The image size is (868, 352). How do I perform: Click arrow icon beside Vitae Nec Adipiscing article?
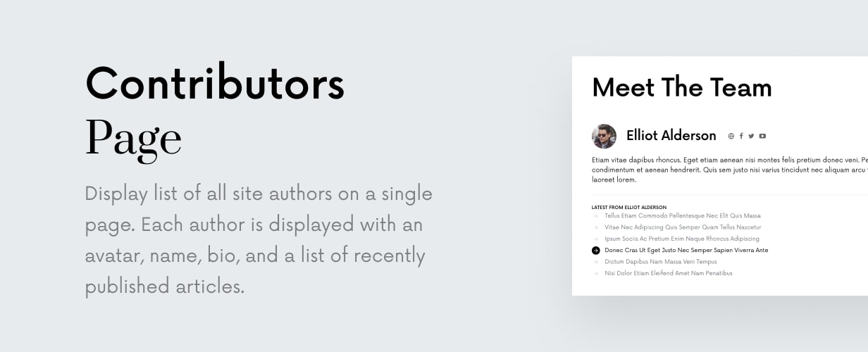pos(596,227)
